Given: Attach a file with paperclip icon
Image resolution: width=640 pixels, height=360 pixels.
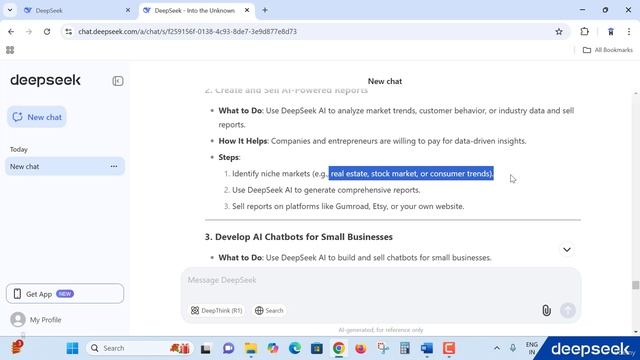Looking at the screenshot, I should coord(546,311).
